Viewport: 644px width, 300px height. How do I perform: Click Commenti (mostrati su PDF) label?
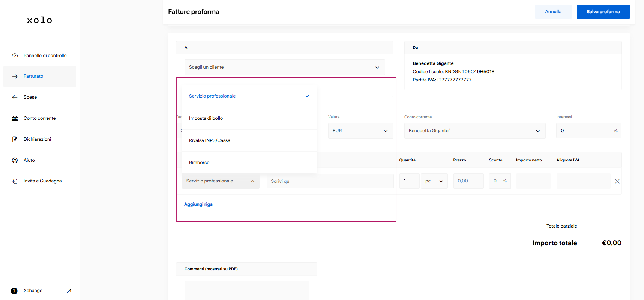211,269
